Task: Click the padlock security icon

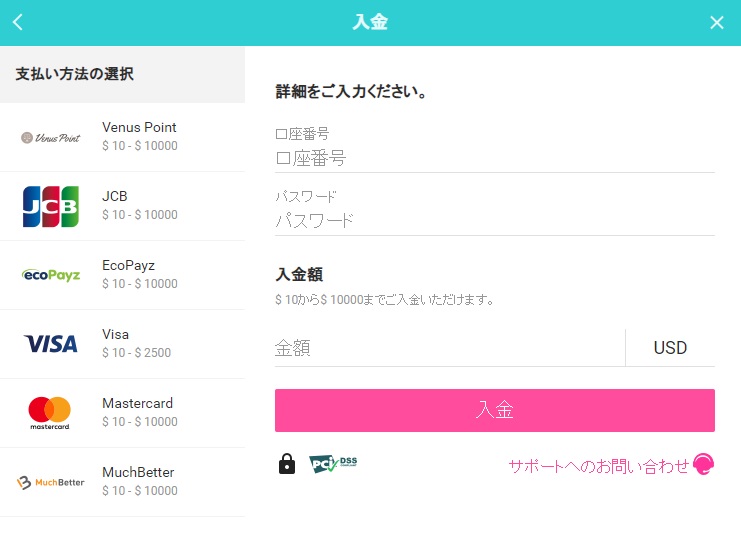Action: (x=287, y=464)
